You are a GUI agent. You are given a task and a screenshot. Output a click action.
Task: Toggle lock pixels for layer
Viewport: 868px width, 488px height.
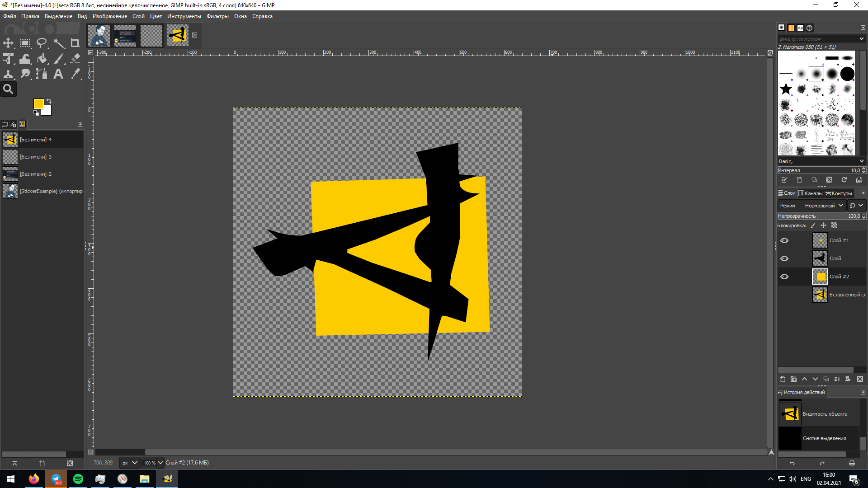tap(813, 225)
